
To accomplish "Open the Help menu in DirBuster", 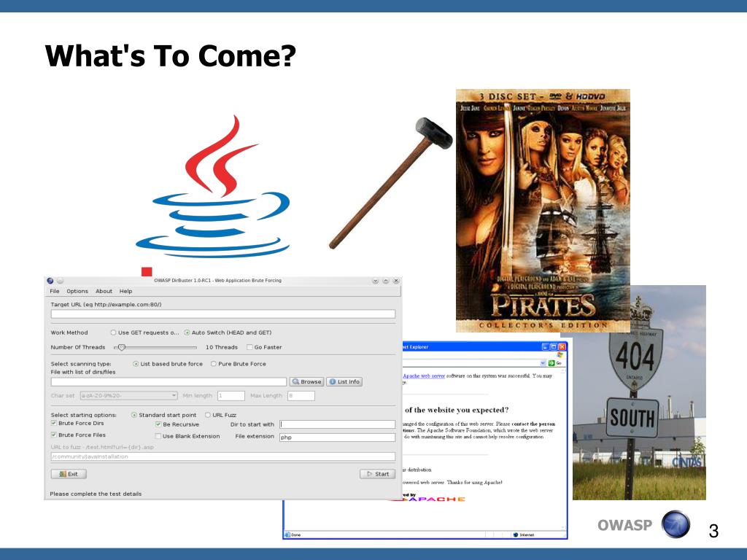I will tap(125, 291).
